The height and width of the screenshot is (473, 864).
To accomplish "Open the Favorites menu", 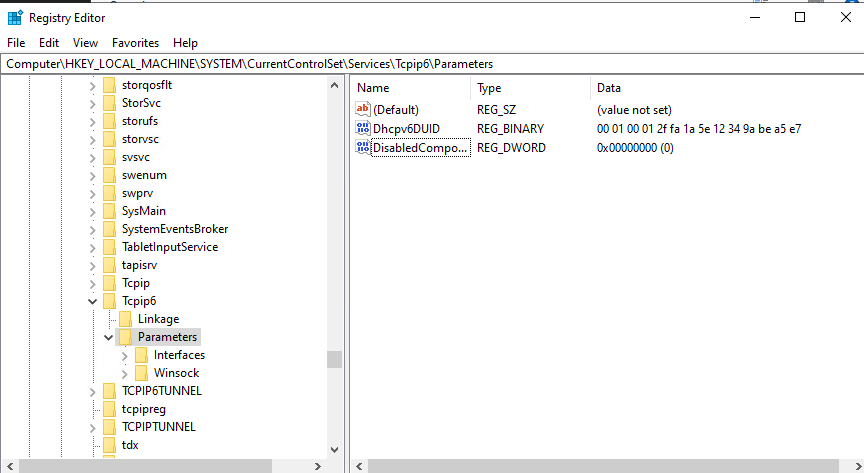I will 135,43.
